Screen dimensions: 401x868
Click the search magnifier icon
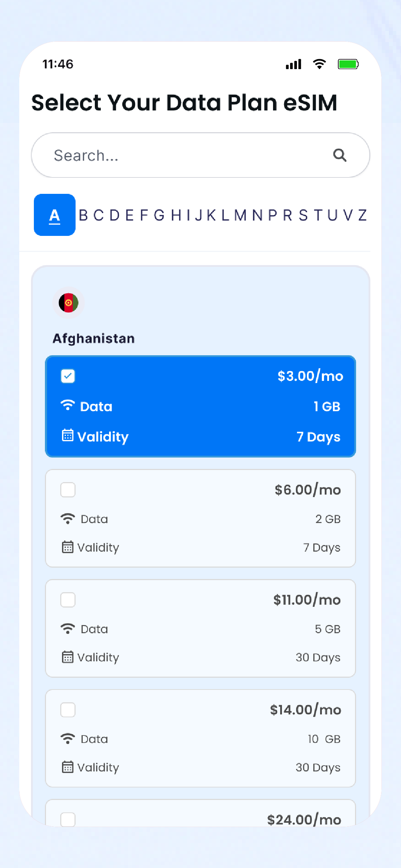click(x=340, y=155)
